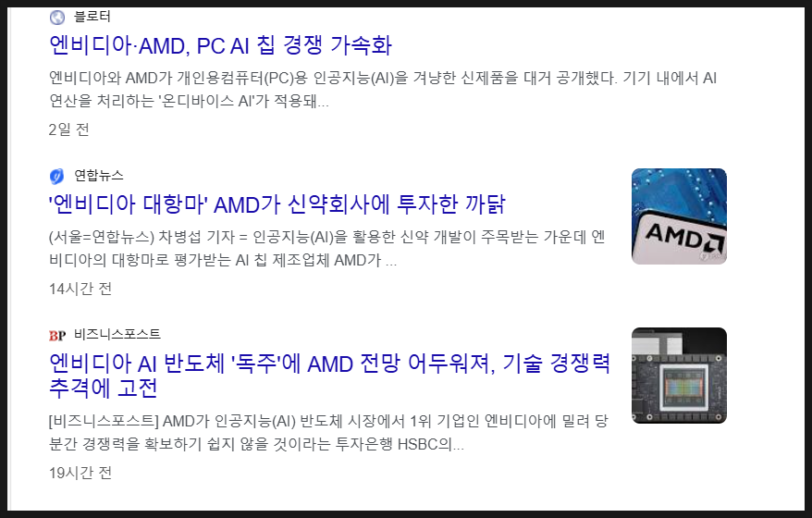The width and height of the screenshot is (812, 518).
Task: Click the '온디바이스 AI' snippet second line
Action: coord(189,101)
